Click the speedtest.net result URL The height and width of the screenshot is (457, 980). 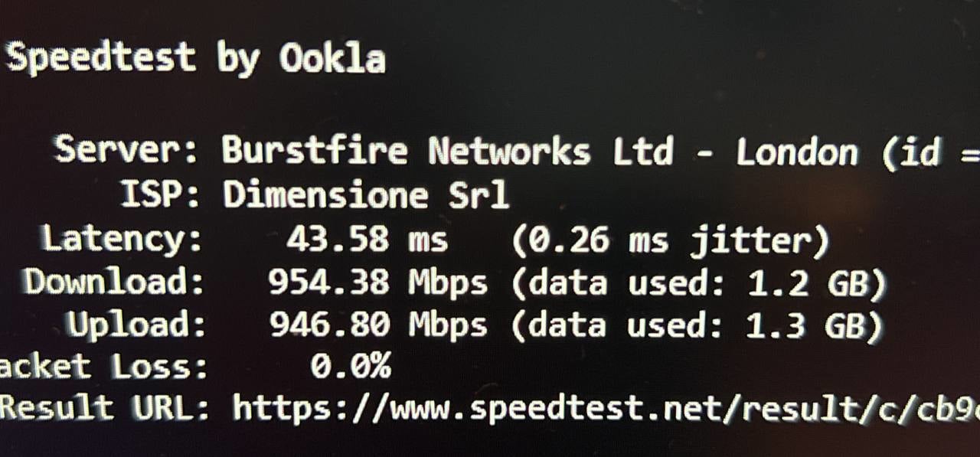605,408
